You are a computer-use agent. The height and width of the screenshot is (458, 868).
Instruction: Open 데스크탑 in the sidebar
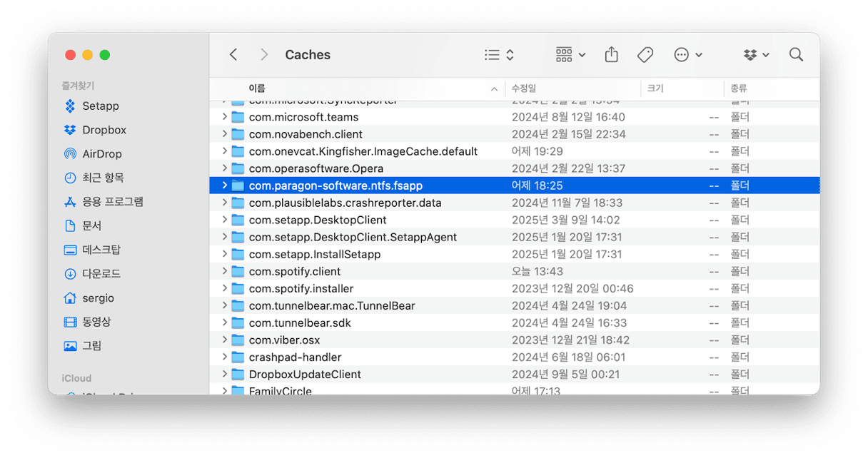pyautogui.click(x=92, y=250)
